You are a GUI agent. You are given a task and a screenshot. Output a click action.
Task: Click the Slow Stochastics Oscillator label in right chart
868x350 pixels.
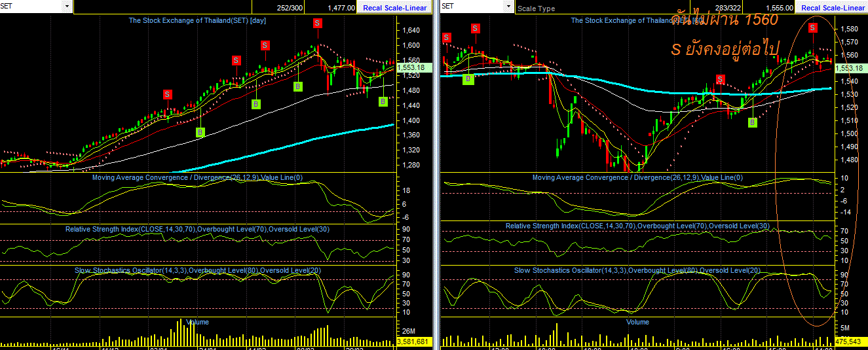(637, 270)
